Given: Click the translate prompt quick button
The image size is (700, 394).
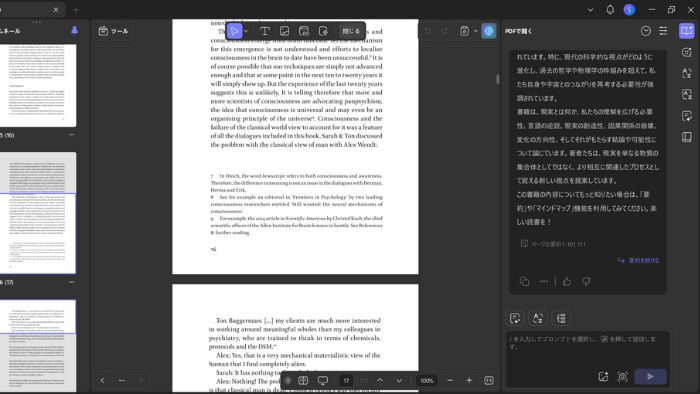Looking at the screenshot, I should [538, 318].
